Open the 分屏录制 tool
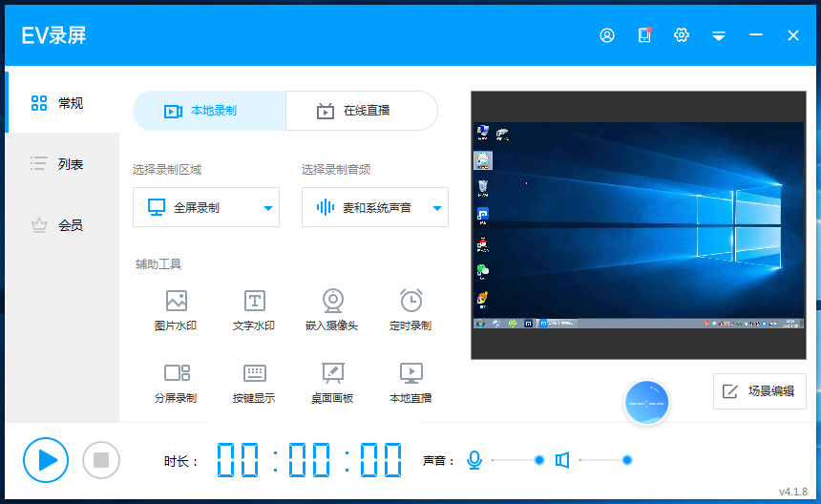821x504 pixels. pos(176,383)
